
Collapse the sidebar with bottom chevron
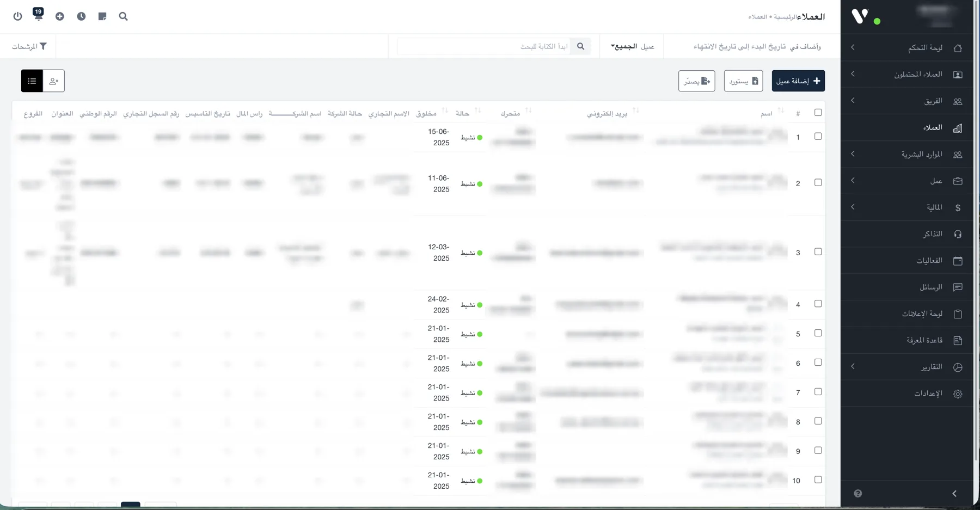(954, 494)
